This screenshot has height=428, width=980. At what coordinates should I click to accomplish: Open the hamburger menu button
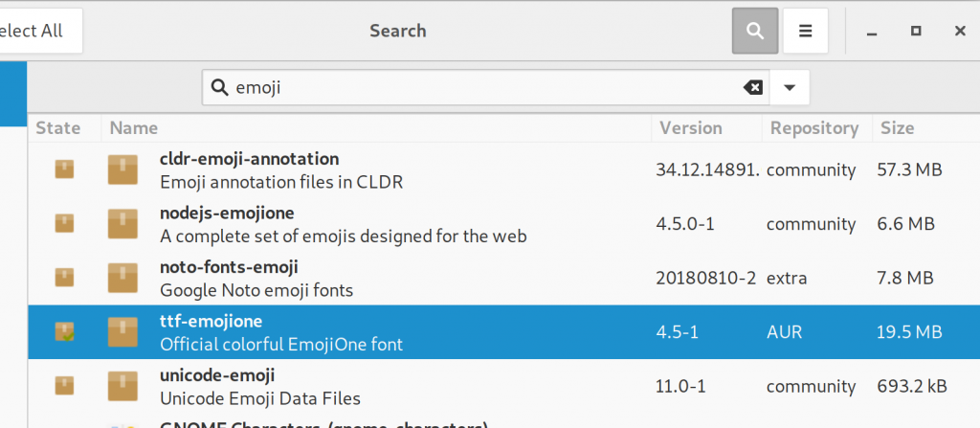click(x=806, y=31)
